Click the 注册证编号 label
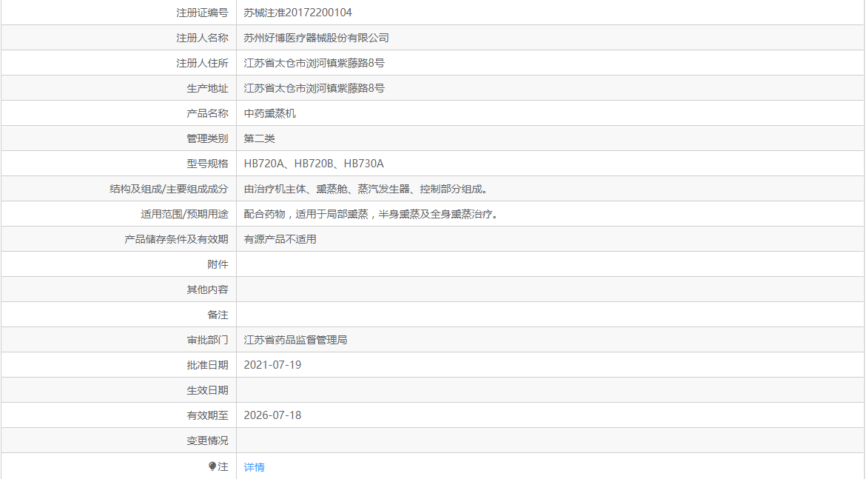The width and height of the screenshot is (868, 479). tap(202, 13)
